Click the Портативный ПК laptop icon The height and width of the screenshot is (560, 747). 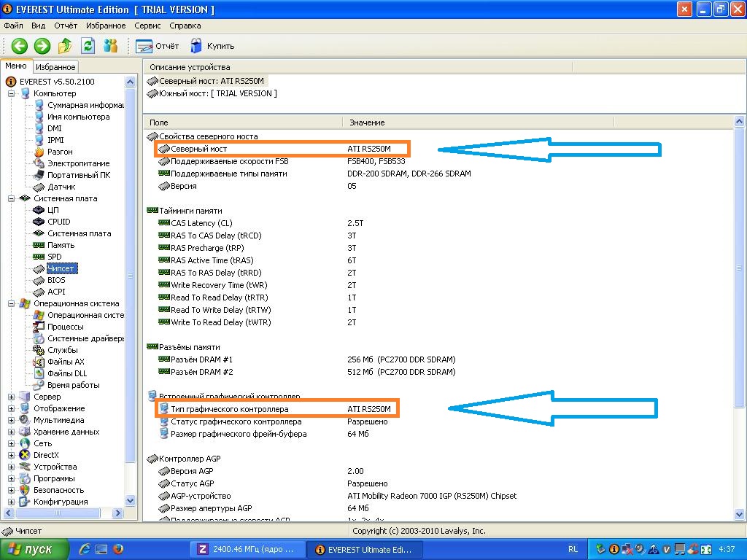(x=39, y=175)
